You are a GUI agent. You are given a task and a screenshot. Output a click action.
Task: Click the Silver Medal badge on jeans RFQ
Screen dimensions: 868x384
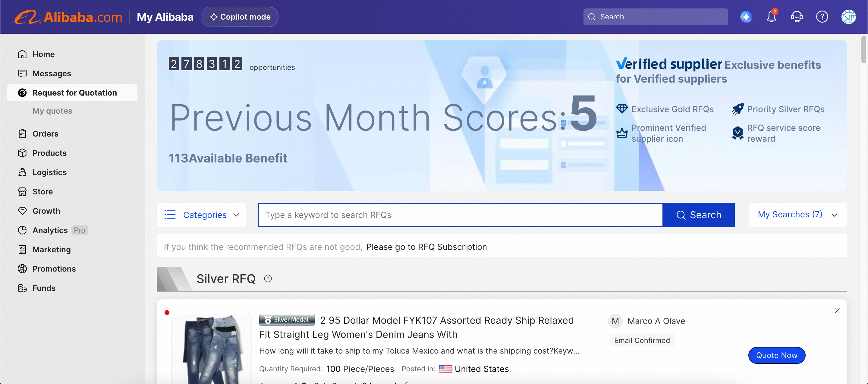pyautogui.click(x=287, y=320)
